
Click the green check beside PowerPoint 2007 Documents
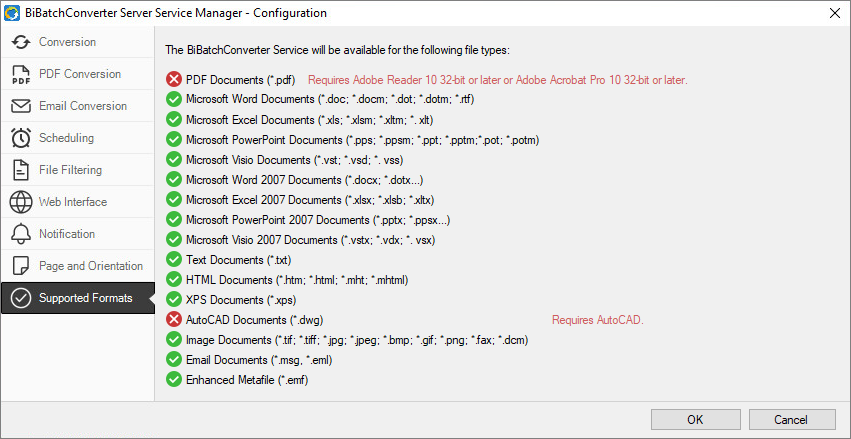(174, 220)
